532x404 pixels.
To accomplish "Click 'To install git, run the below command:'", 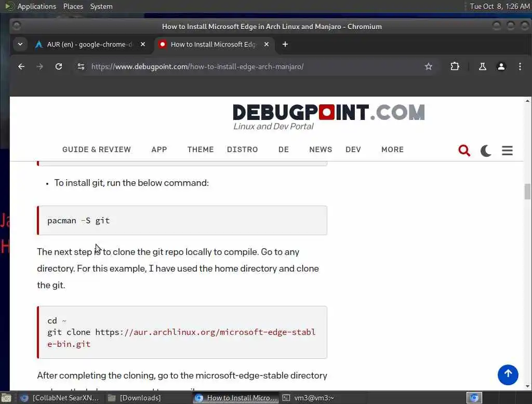I will coord(131,183).
